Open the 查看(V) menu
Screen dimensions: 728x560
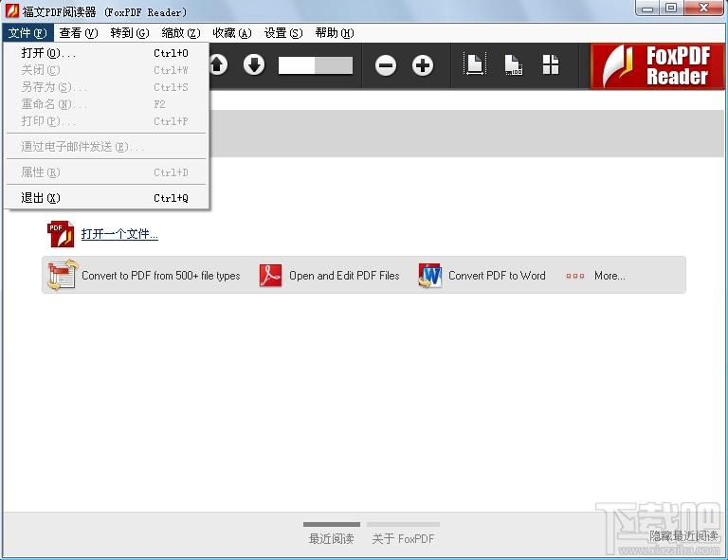pyautogui.click(x=79, y=33)
